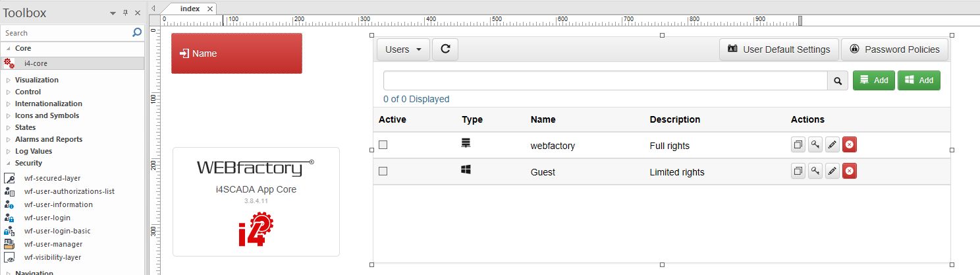Screen dimensions: 980x275
Task: Expand the Visualization toolbox category
Action: click(x=36, y=80)
